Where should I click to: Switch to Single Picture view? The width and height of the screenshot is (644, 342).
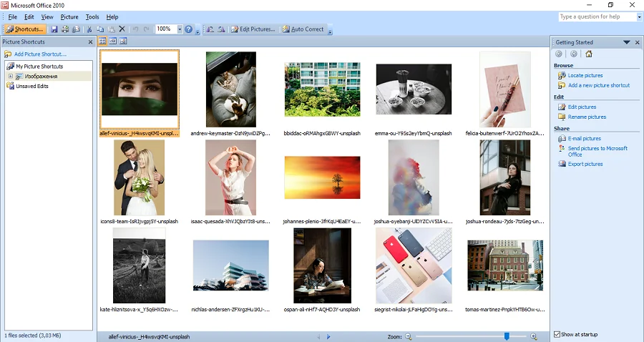[123, 41]
